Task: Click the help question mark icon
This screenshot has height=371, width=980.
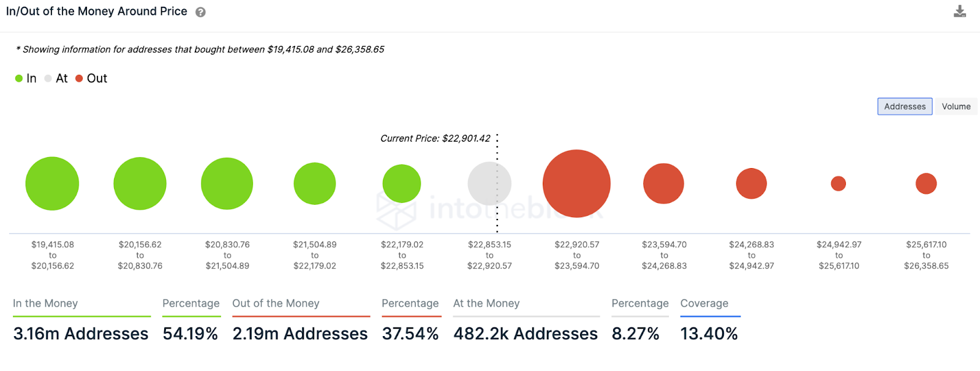Action: coord(200,12)
